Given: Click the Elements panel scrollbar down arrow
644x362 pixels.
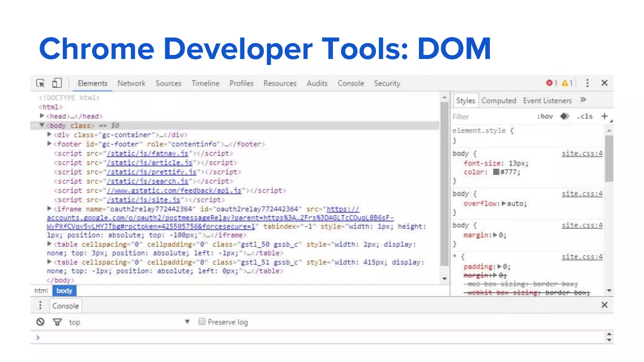Looking at the screenshot, I should 444,279.
